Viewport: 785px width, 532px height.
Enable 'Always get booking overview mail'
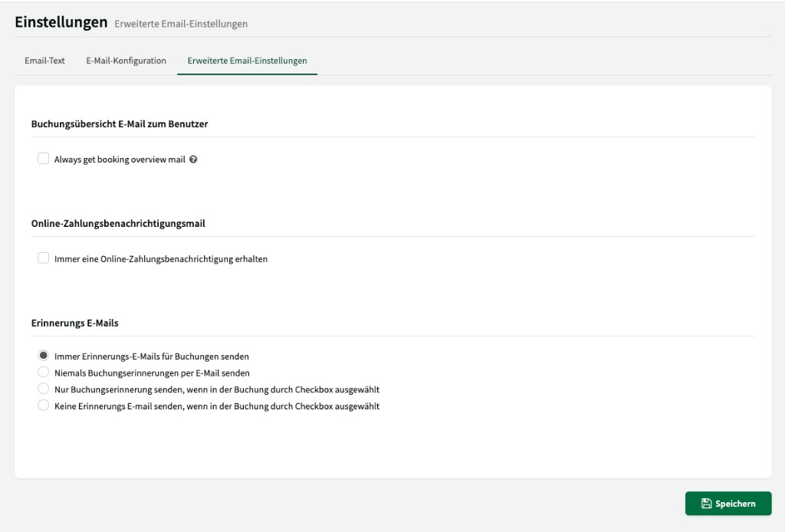(x=44, y=159)
